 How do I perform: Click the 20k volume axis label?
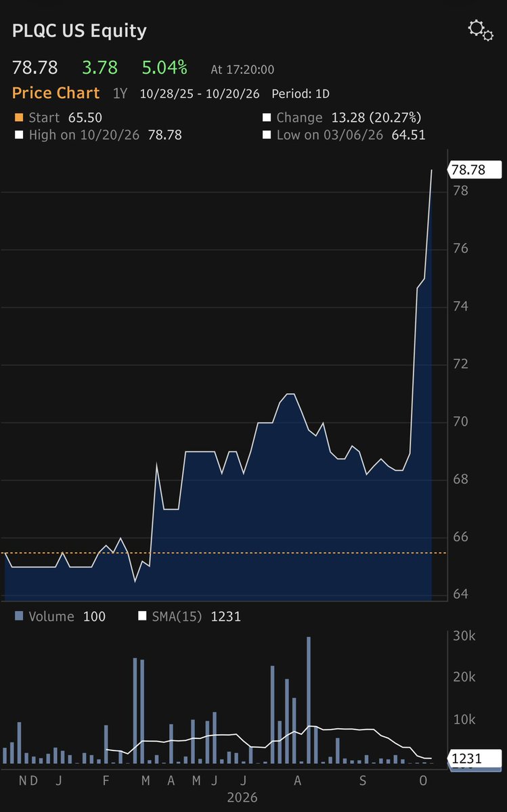pos(465,677)
